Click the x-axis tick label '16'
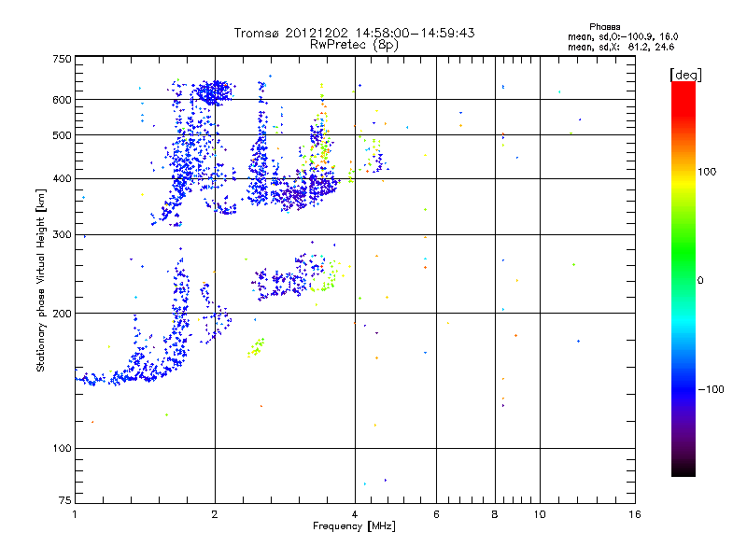The width and height of the screenshot is (747, 560). (635, 514)
